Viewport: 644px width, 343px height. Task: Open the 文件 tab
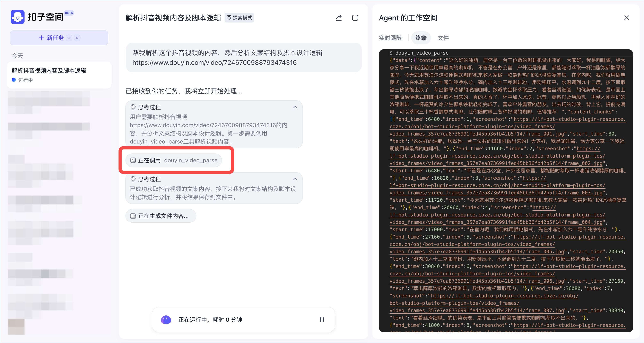[x=443, y=38]
